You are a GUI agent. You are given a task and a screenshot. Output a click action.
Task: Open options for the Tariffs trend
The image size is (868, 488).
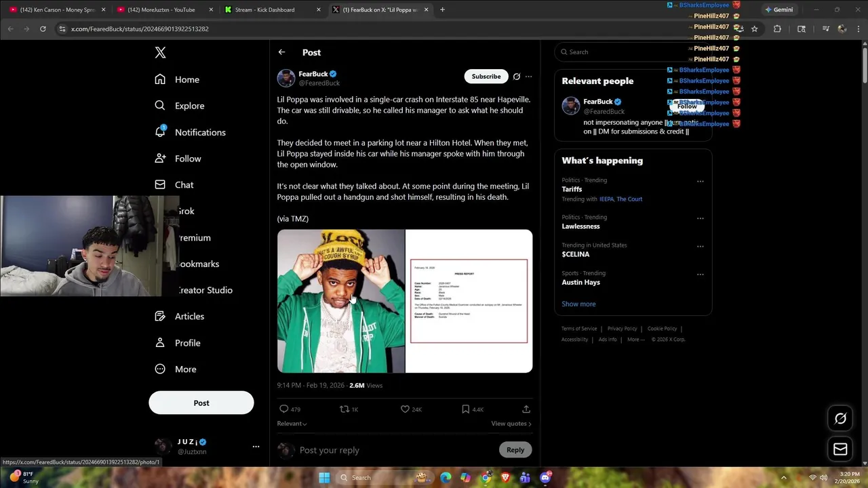700,181
